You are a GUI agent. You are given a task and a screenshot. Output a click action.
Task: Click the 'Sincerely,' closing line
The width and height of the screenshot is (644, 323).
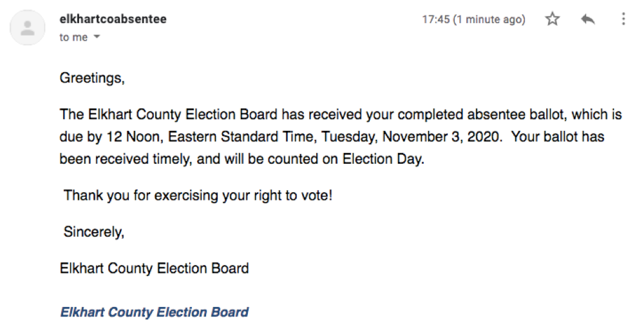[x=93, y=232]
